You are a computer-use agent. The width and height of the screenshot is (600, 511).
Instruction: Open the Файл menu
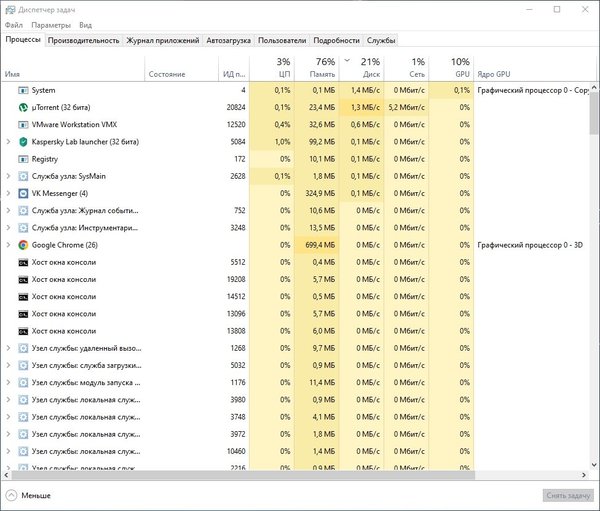click(14, 25)
